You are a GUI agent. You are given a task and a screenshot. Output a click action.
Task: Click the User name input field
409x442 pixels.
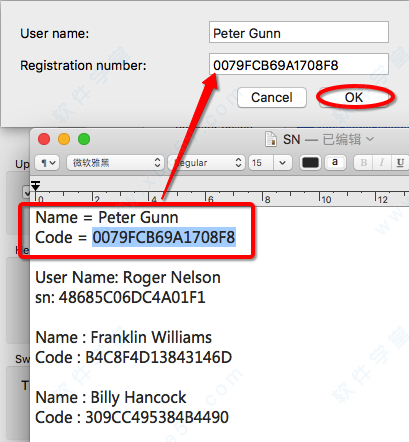pos(299,32)
